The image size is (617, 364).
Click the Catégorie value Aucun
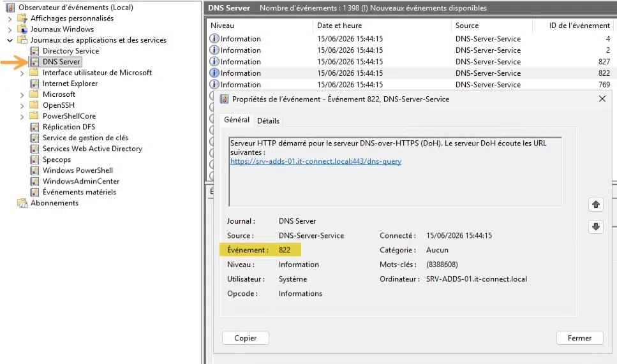click(437, 250)
